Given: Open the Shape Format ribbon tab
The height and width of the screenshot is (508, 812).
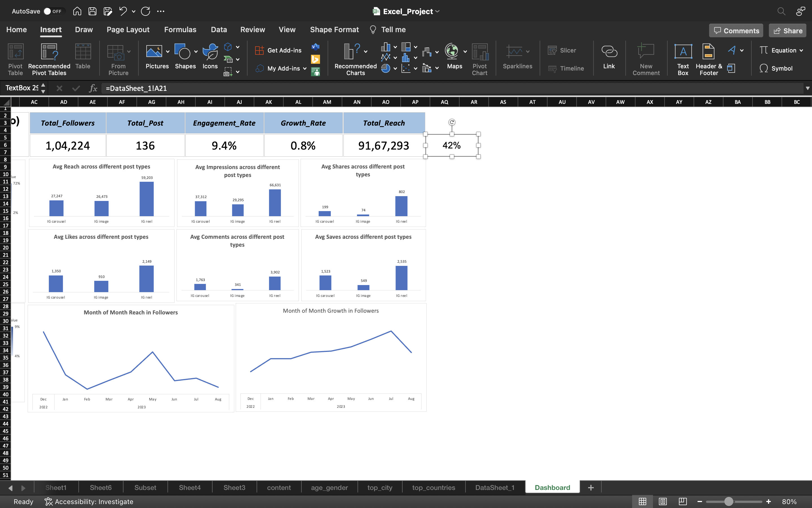Looking at the screenshot, I should tap(334, 30).
